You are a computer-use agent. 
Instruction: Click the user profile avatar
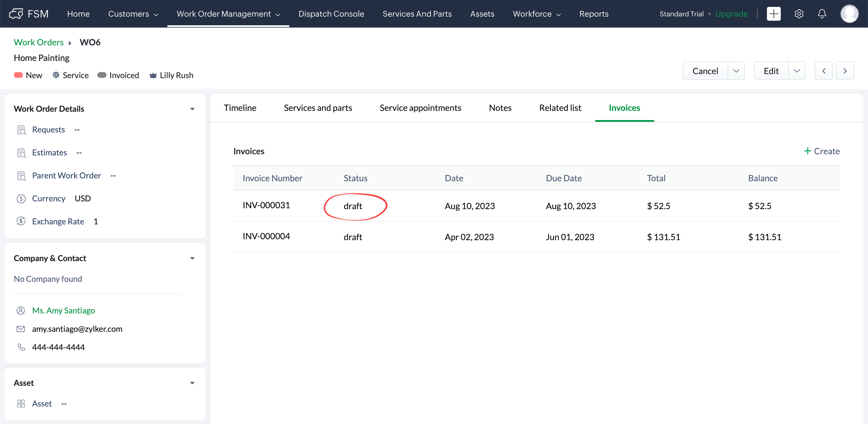point(849,14)
